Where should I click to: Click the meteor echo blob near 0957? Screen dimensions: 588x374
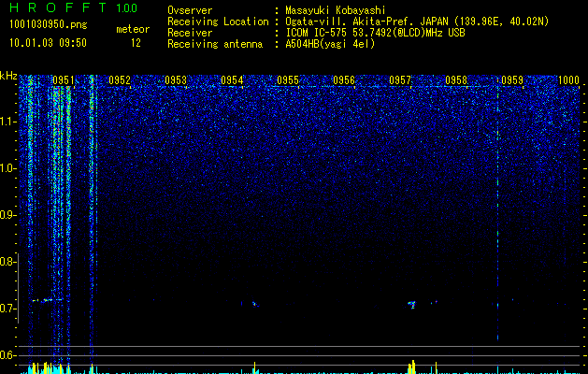[x=412, y=304]
